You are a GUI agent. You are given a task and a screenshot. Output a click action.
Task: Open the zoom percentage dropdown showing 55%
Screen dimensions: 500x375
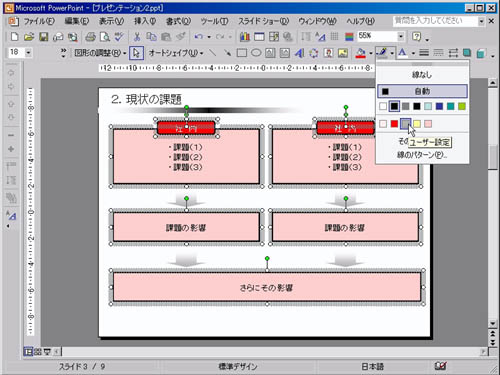pyautogui.click(x=401, y=36)
